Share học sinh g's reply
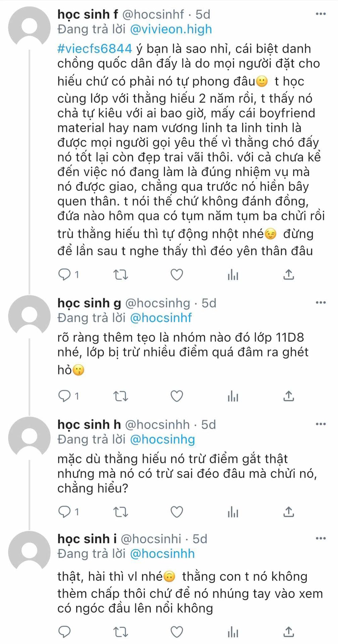The height and width of the screenshot is (644, 338). click(x=289, y=396)
